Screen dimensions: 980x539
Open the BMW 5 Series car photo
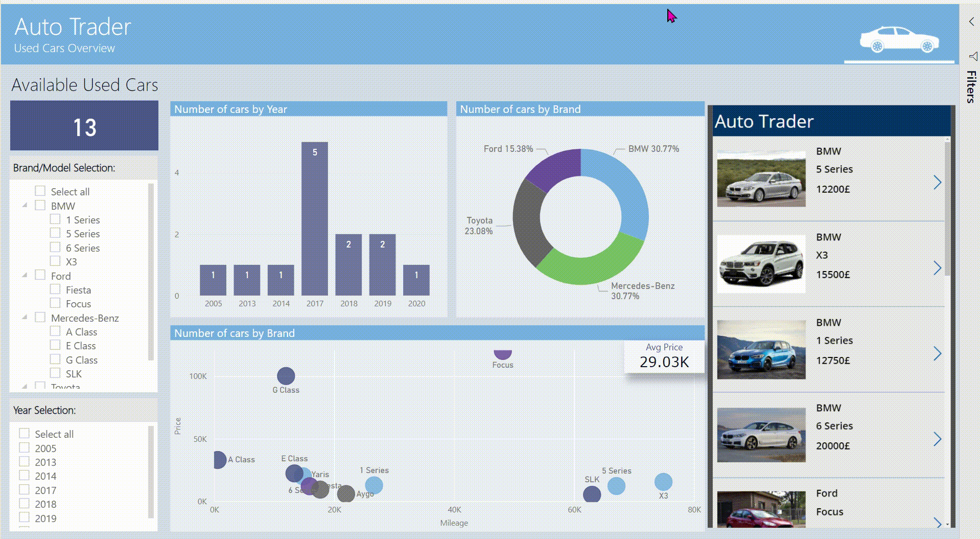[761, 178]
